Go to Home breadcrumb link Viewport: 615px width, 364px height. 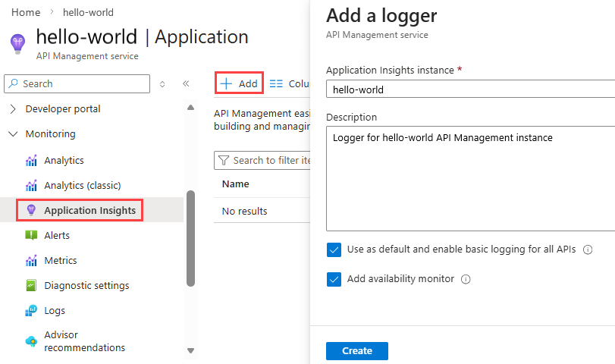click(26, 13)
